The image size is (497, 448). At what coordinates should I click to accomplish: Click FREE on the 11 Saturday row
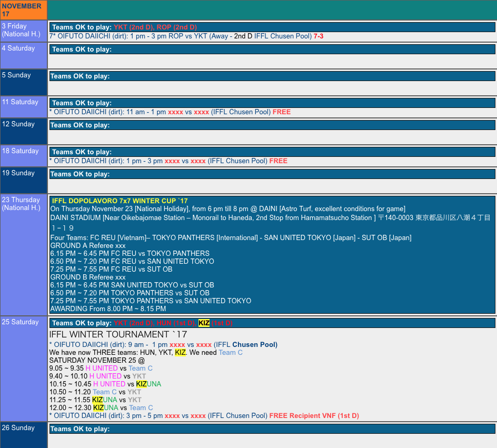coord(282,112)
